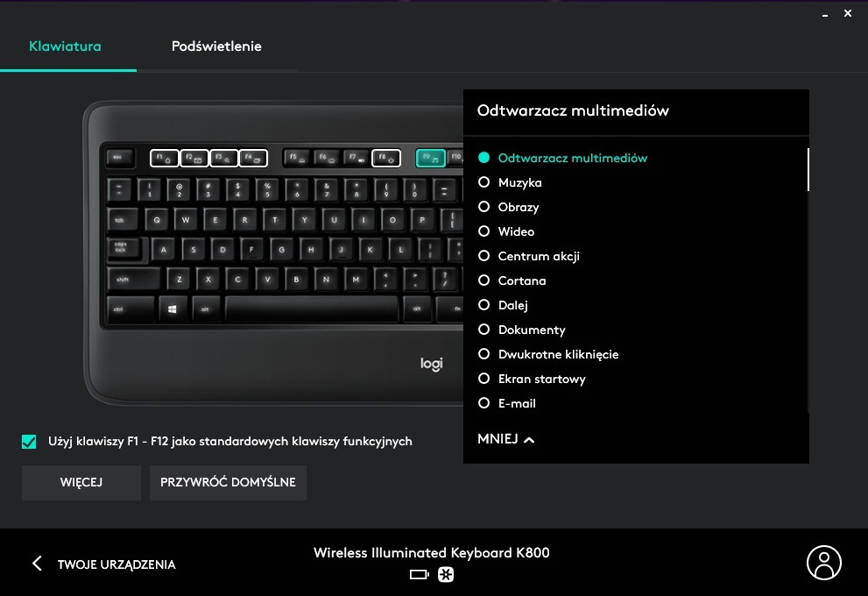Toggle F1-F12 standard function keys checkbox
This screenshot has width=868, height=596.
point(30,442)
